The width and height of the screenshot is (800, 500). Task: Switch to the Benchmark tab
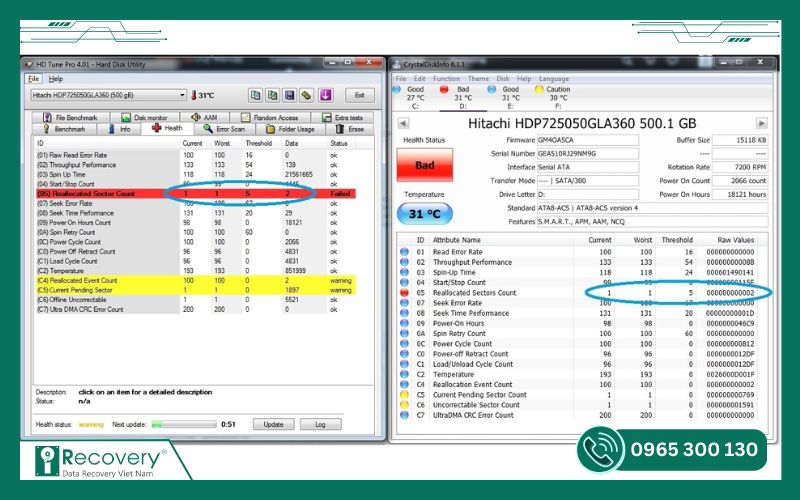[64, 129]
